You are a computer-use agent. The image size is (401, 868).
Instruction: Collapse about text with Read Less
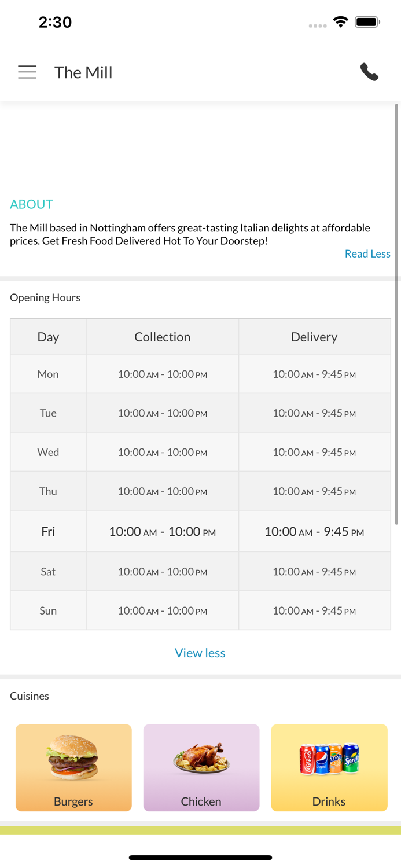[367, 253]
